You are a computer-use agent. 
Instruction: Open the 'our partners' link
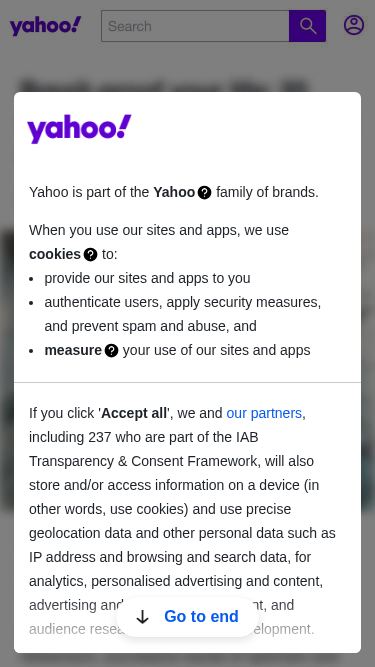click(264, 413)
